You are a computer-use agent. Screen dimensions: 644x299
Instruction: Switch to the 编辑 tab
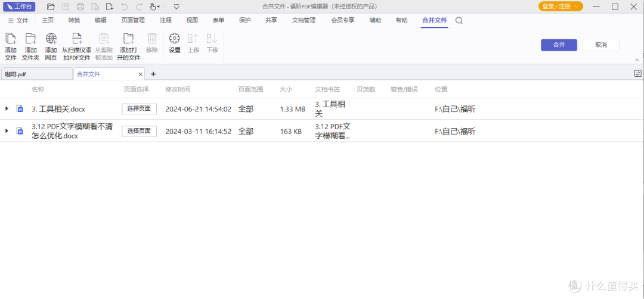point(101,20)
